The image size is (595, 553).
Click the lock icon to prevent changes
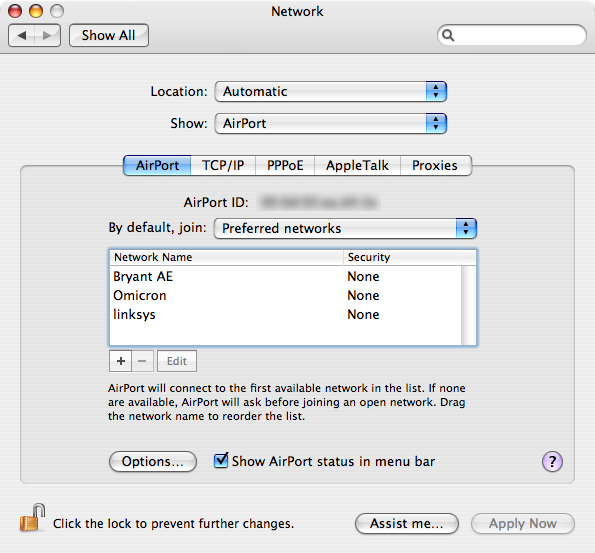pos(32,518)
